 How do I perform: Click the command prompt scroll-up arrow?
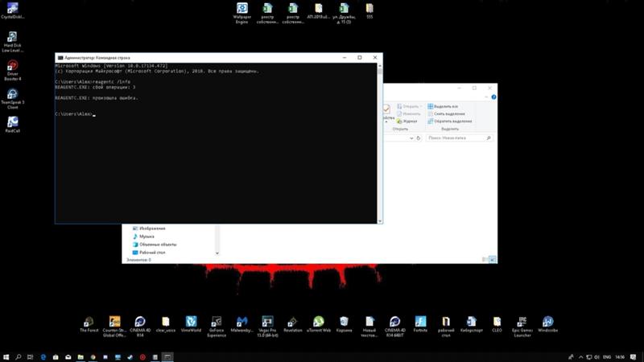click(380, 66)
